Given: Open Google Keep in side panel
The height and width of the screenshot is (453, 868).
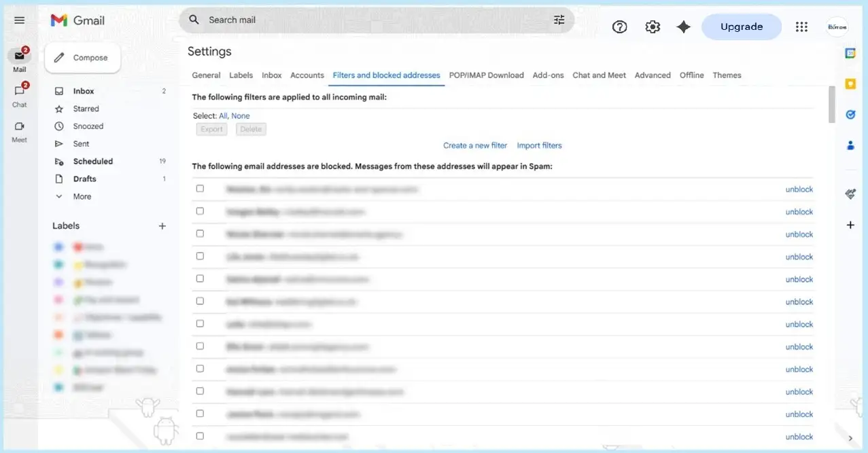Looking at the screenshot, I should [x=850, y=84].
